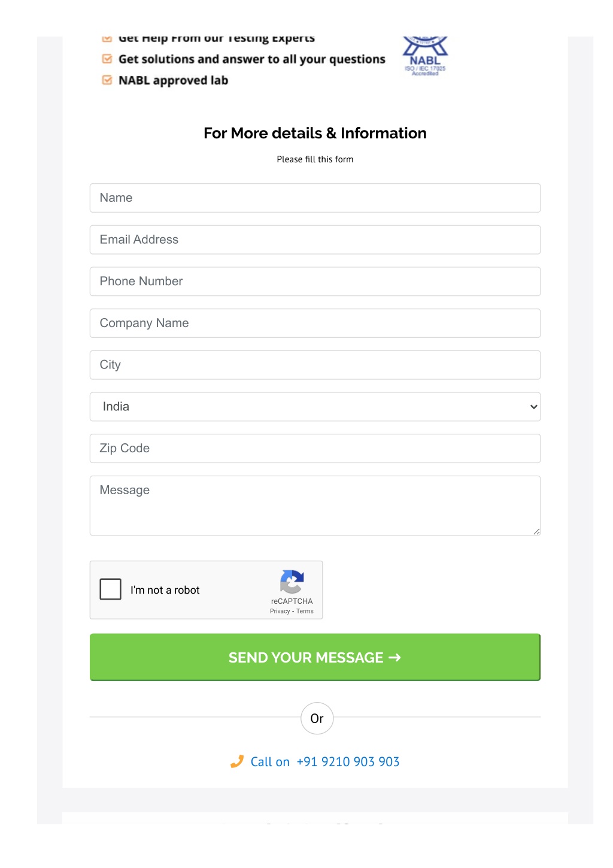Open the reCAPTCHA Terms link
The image size is (613, 868).
[x=305, y=611]
